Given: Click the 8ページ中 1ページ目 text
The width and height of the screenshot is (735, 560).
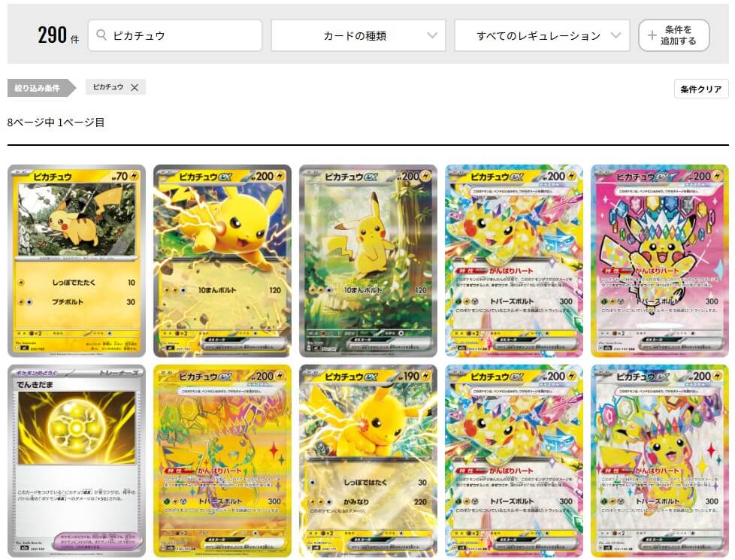Looking at the screenshot, I should pos(56,123).
